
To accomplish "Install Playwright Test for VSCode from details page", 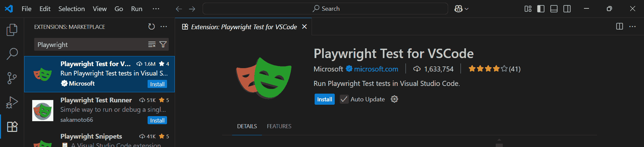I will pos(324,99).
